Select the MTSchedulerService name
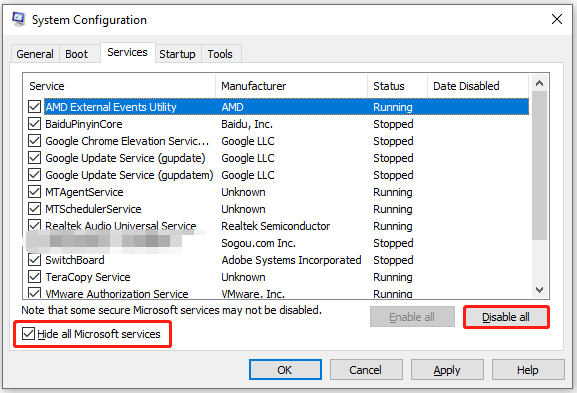Viewport: 577px width, 393px height. coord(93,209)
